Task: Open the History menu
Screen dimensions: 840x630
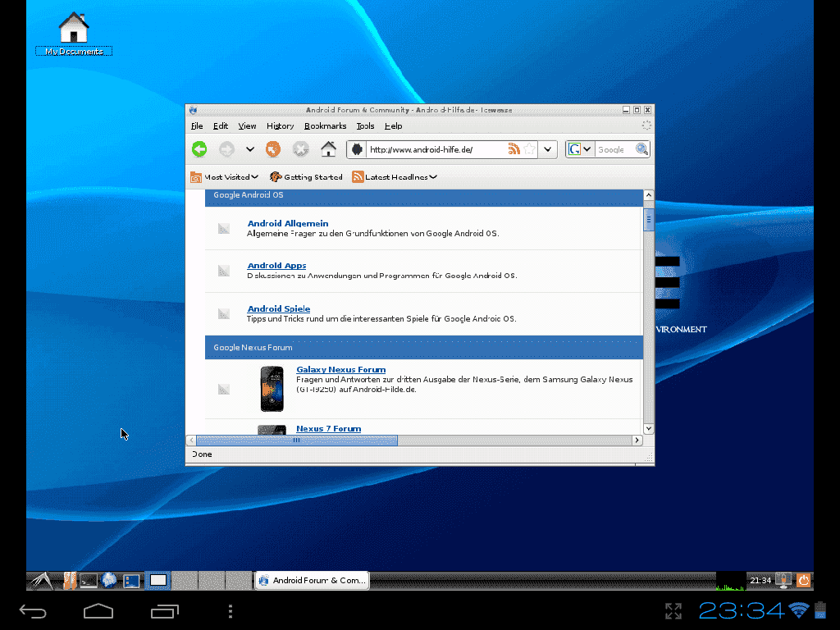Action: (x=281, y=126)
